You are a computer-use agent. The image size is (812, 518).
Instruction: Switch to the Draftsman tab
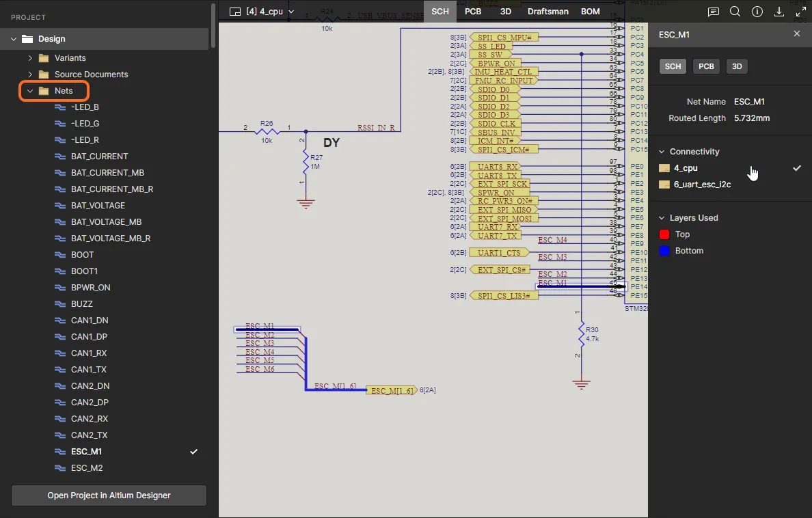[x=549, y=12]
